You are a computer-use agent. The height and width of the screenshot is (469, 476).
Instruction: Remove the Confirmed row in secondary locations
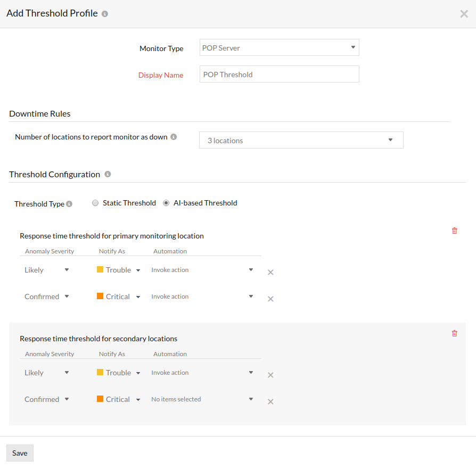270,401
